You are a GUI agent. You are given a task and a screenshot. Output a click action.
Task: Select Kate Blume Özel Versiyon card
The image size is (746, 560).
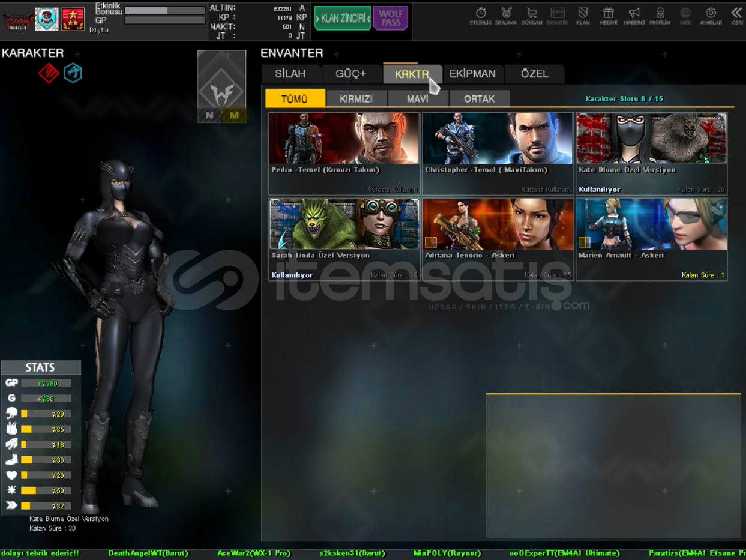[651, 154]
